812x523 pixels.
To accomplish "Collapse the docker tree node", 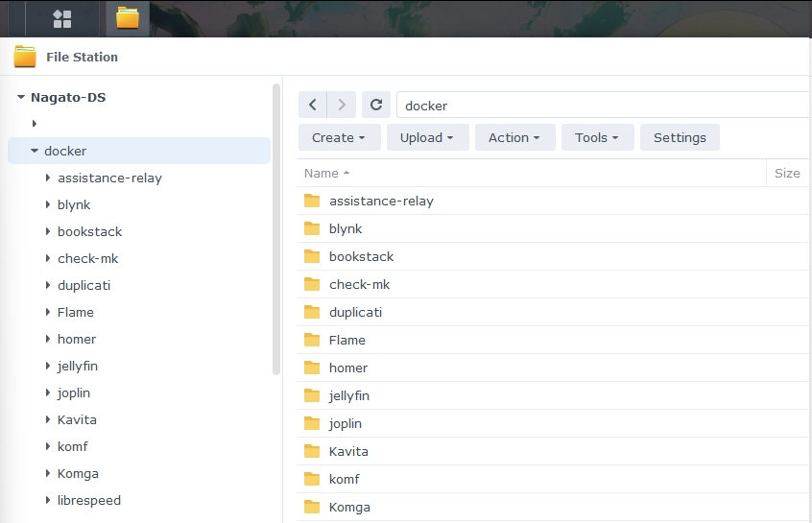I will pos(35,151).
